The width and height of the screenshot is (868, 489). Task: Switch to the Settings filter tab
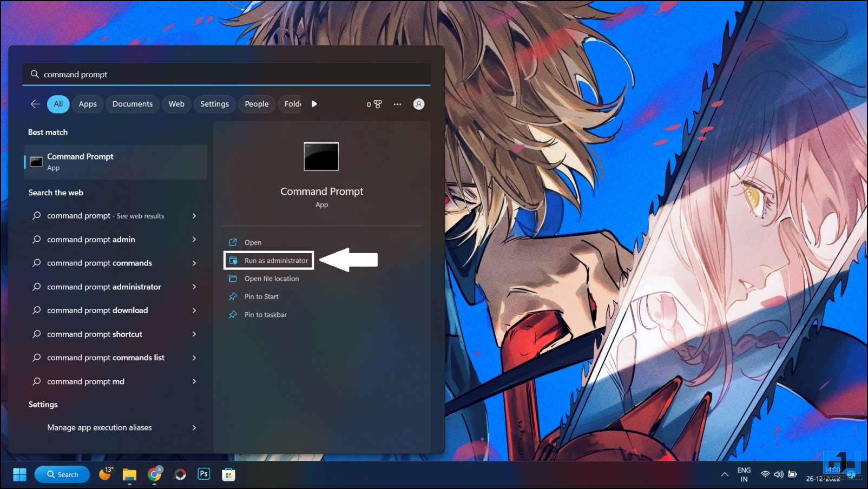(214, 104)
